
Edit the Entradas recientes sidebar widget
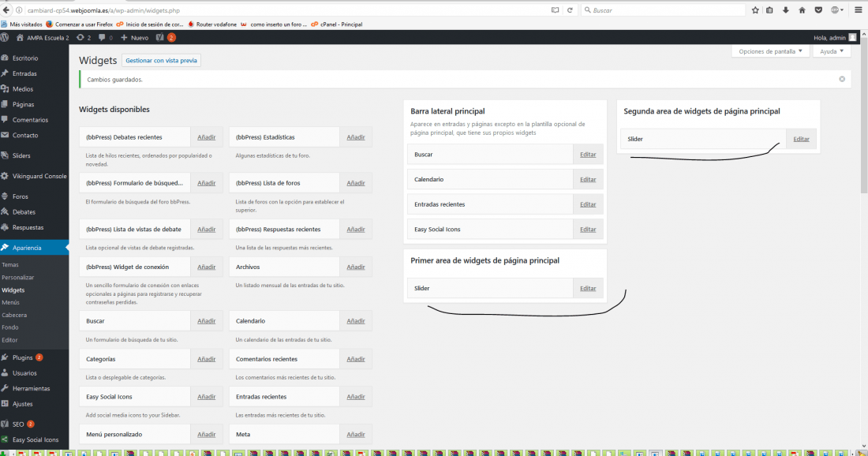[588, 204]
